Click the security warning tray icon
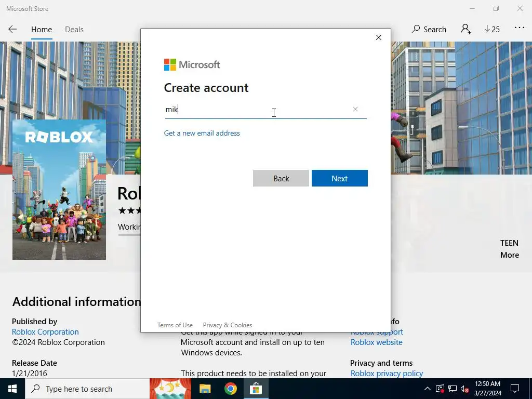This screenshot has width=532, height=399. (440, 389)
